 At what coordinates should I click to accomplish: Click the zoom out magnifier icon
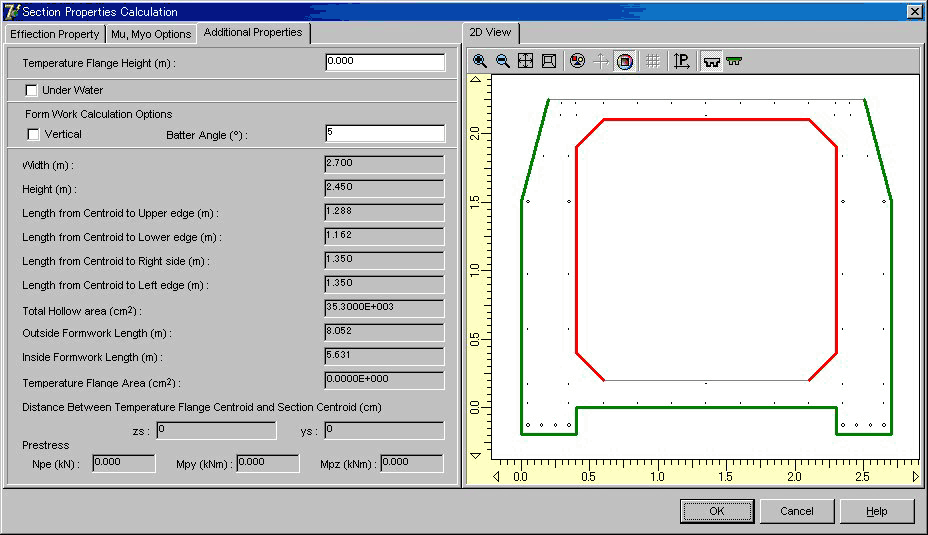[x=503, y=61]
